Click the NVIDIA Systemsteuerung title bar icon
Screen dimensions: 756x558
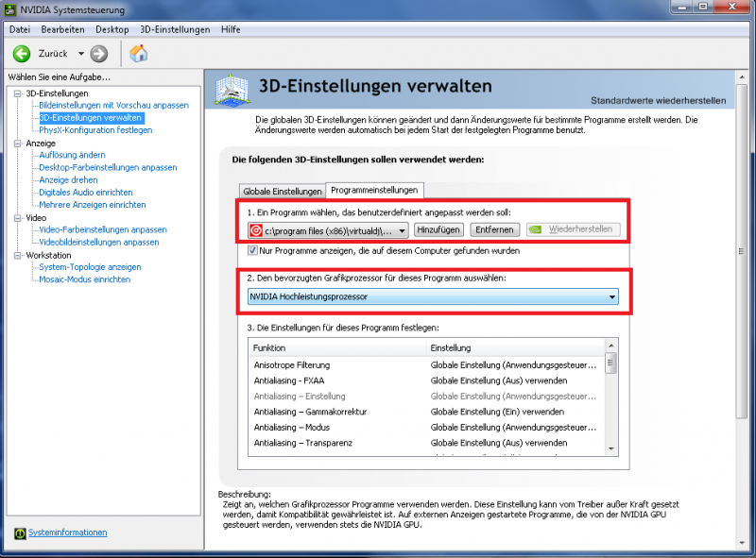[10, 11]
